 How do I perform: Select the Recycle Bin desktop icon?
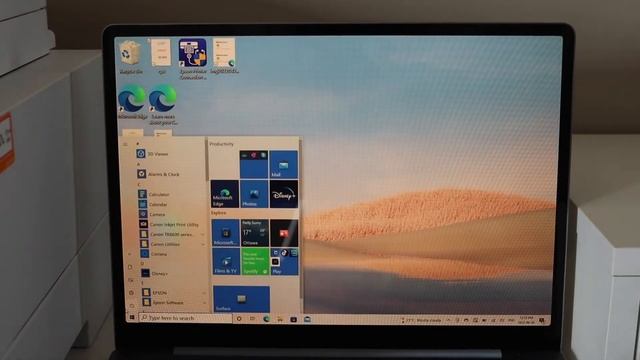click(x=131, y=57)
